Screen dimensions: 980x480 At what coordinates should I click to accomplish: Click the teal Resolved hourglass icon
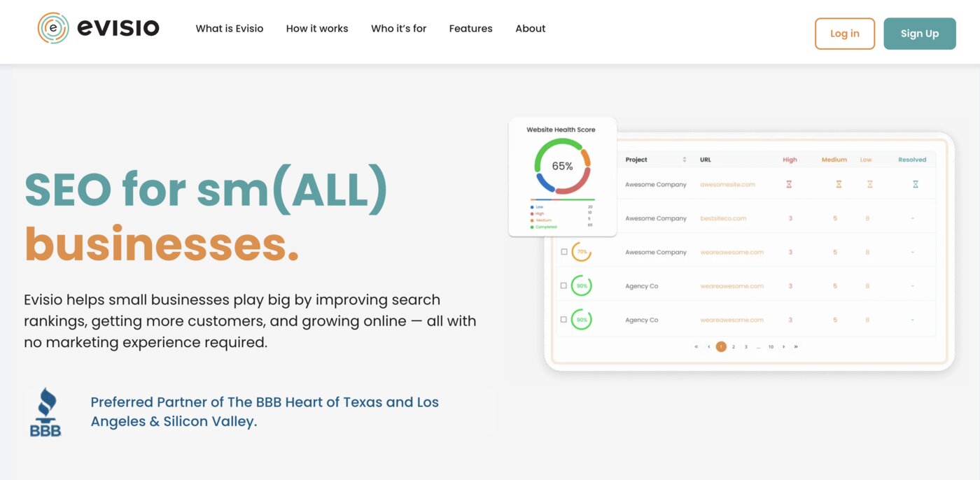(915, 184)
